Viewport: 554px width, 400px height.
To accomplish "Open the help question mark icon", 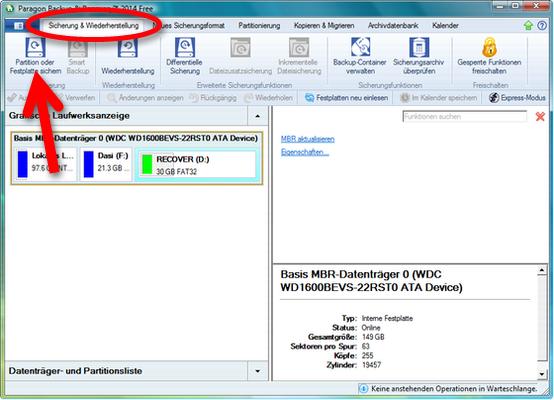I will point(542,25).
